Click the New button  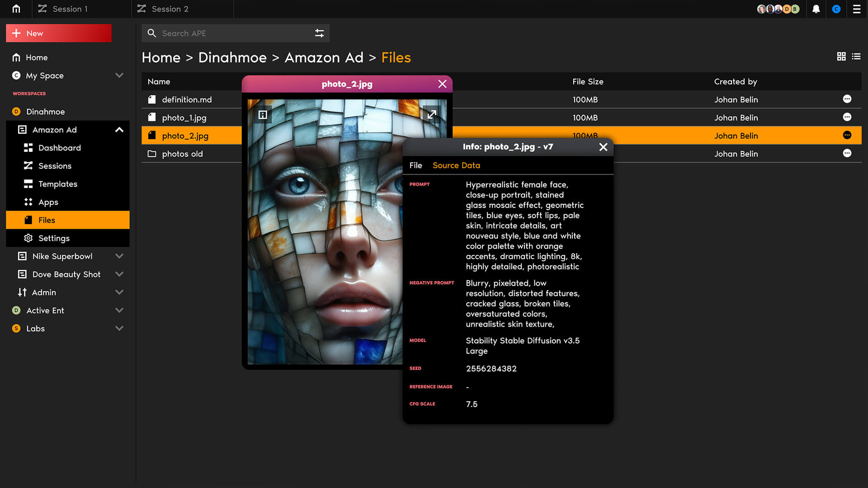59,33
